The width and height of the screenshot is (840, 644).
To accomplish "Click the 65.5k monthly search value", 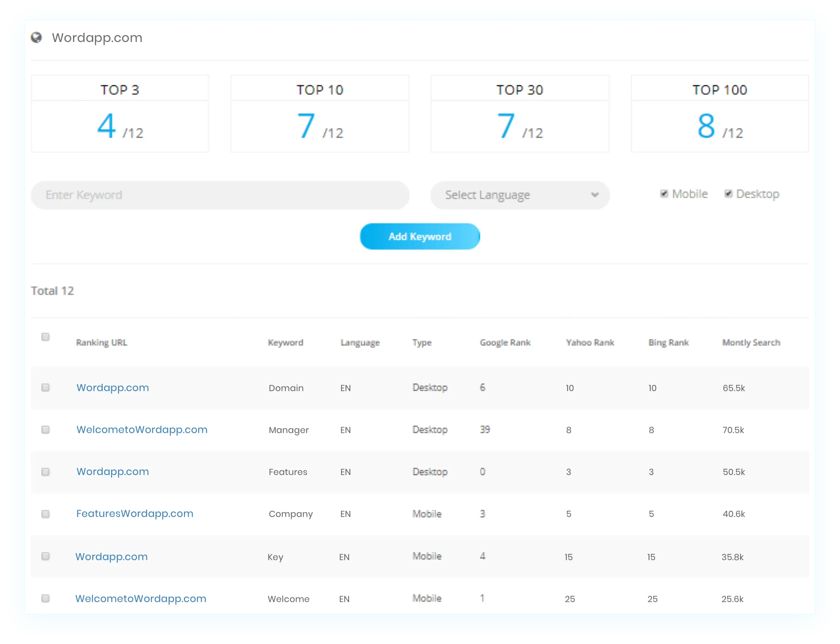I will click(734, 388).
